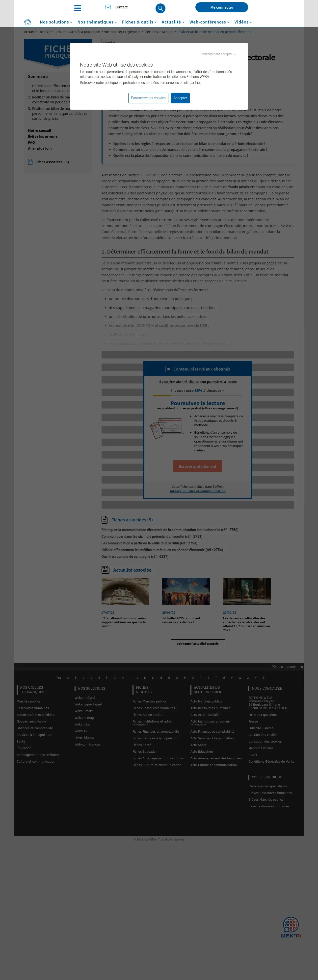The width and height of the screenshot is (318, 980).
Task: Open Weka Jobs footer link
Action: (82, 724)
